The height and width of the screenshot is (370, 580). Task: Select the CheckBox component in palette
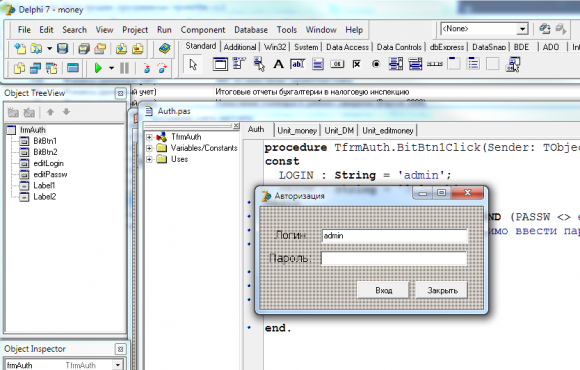[357, 64]
